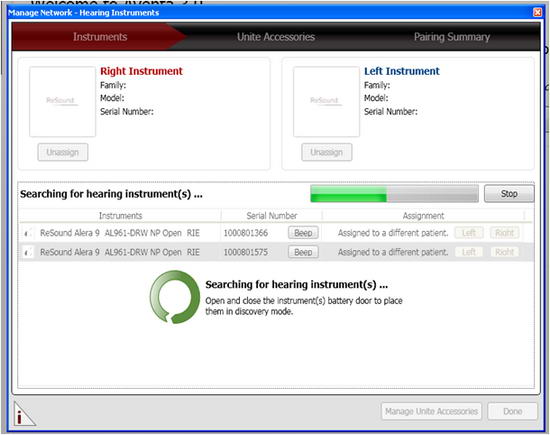Assign first listed instrument to Left
The width and height of the screenshot is (550, 435).
point(469,233)
